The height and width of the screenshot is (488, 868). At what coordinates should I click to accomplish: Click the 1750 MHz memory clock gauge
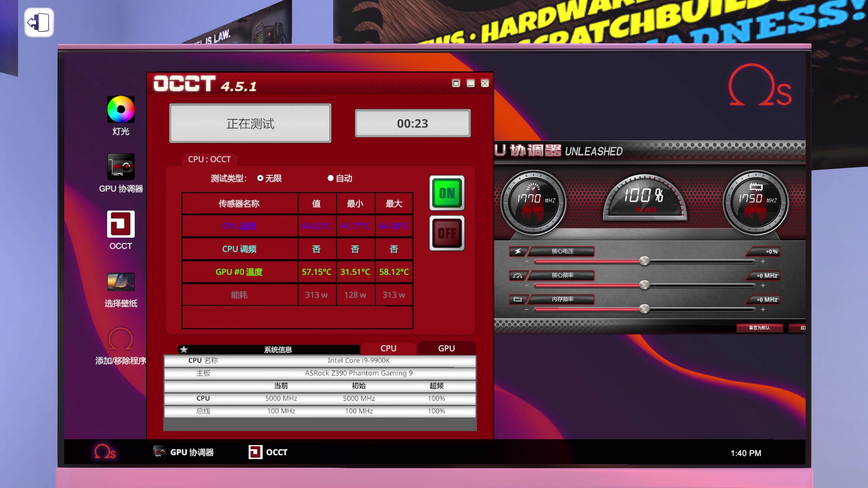pyautogui.click(x=756, y=202)
